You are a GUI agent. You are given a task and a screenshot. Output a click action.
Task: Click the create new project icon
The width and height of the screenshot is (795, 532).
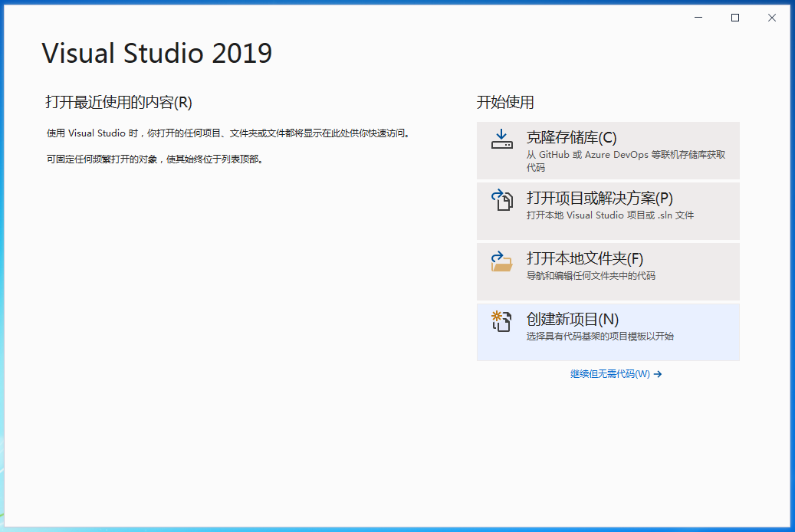pyautogui.click(x=501, y=321)
